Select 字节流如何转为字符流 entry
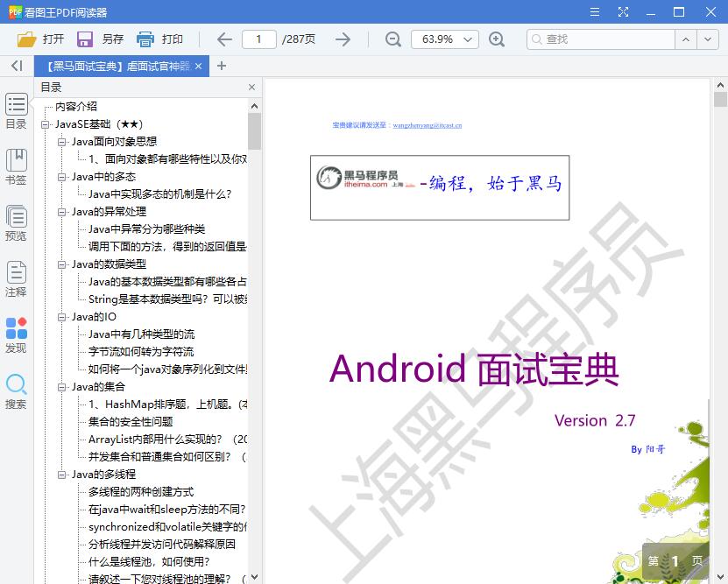This screenshot has height=584, width=728. coord(141,352)
